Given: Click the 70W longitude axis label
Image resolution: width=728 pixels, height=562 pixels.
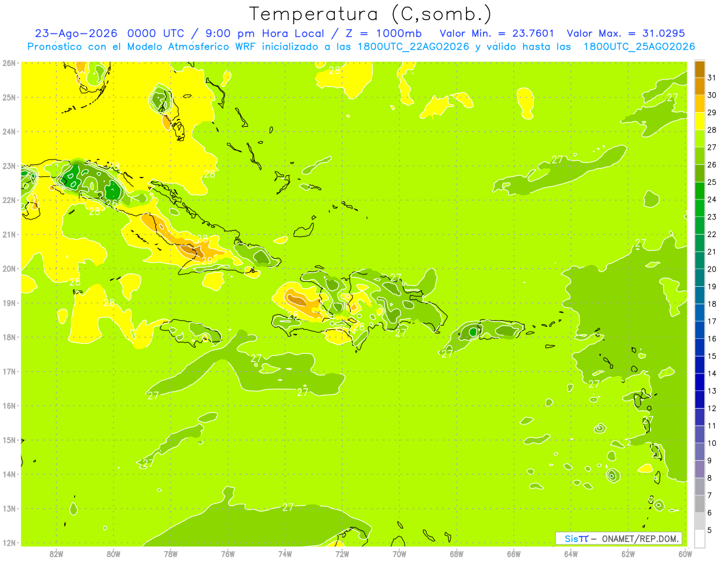Looking at the screenshot, I should (399, 553).
